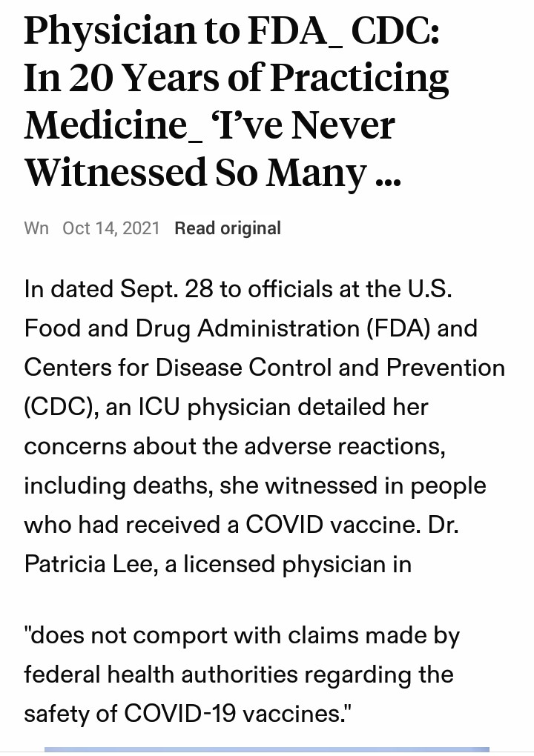Image resolution: width=534 pixels, height=756 pixels.
Task: Click the headline line In 20 Years of Practicing
Action: click(x=236, y=78)
